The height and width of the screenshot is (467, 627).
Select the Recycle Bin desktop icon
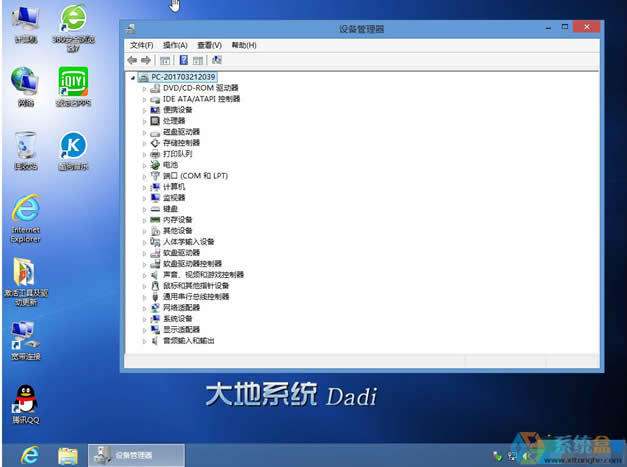25,146
